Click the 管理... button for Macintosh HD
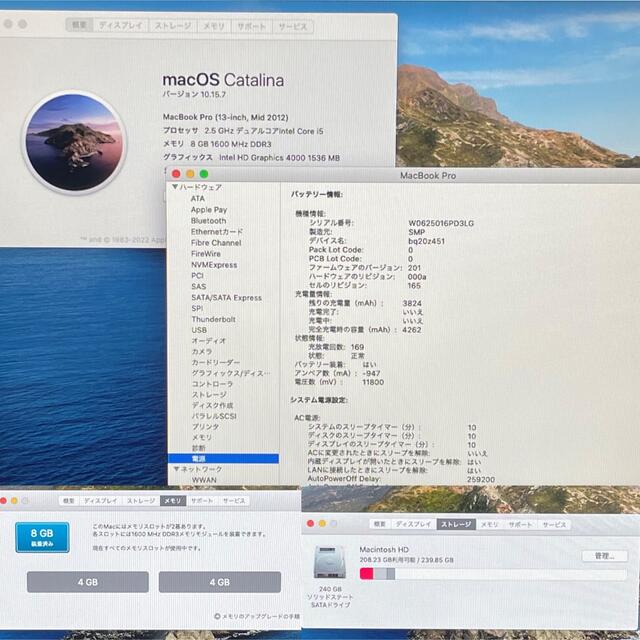This screenshot has height=640, width=640. (604, 556)
